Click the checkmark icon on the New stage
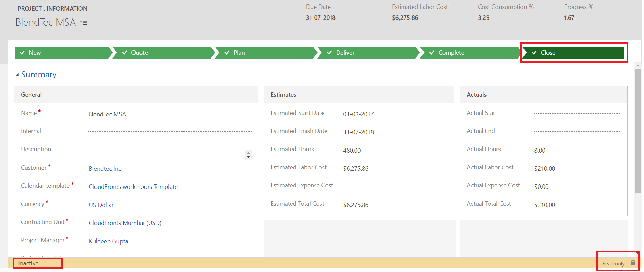Viewport: 644px width, 272px height. click(x=22, y=53)
